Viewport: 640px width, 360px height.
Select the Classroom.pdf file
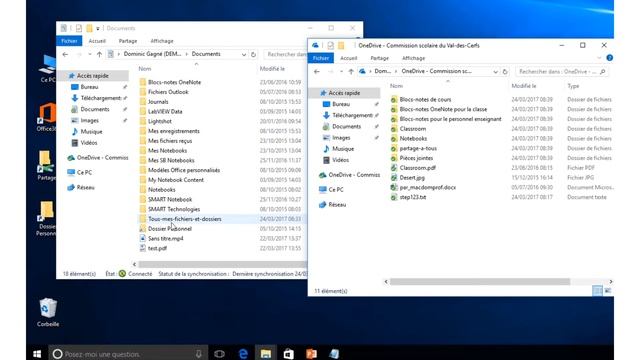[418, 168]
